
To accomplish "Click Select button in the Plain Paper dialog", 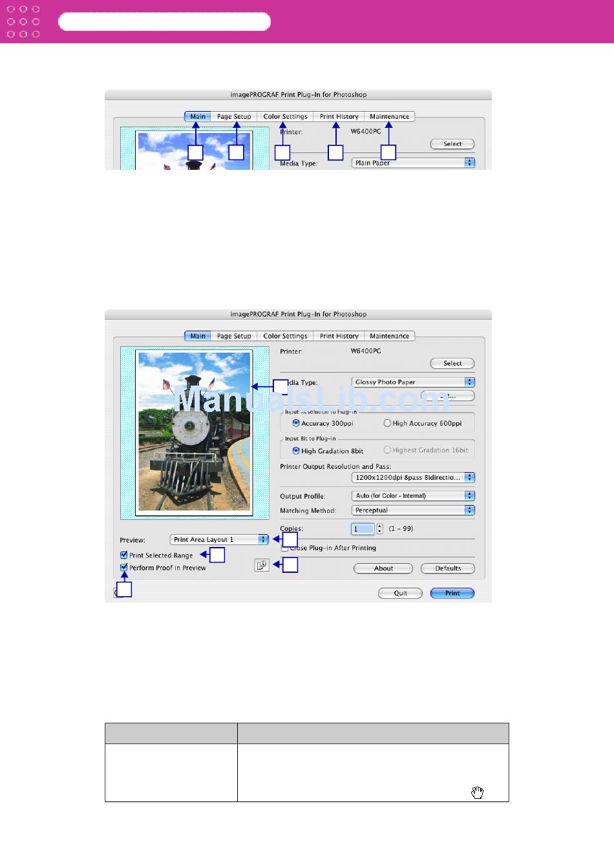I will pyautogui.click(x=452, y=144).
